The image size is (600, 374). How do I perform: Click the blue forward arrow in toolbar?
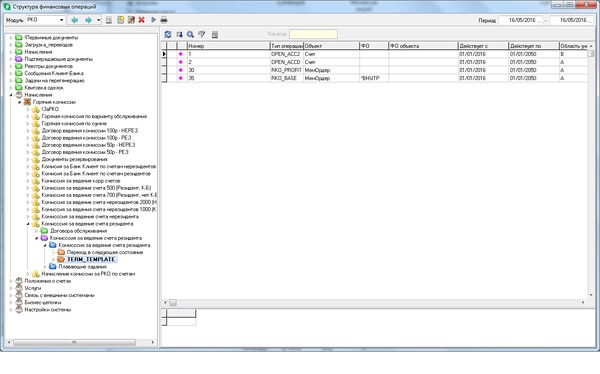point(88,20)
